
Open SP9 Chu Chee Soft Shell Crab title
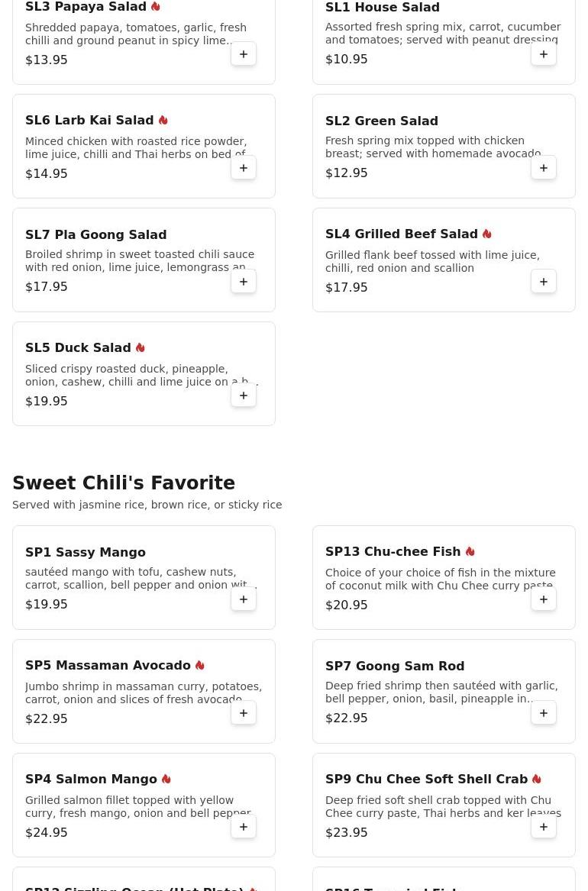coord(427,779)
